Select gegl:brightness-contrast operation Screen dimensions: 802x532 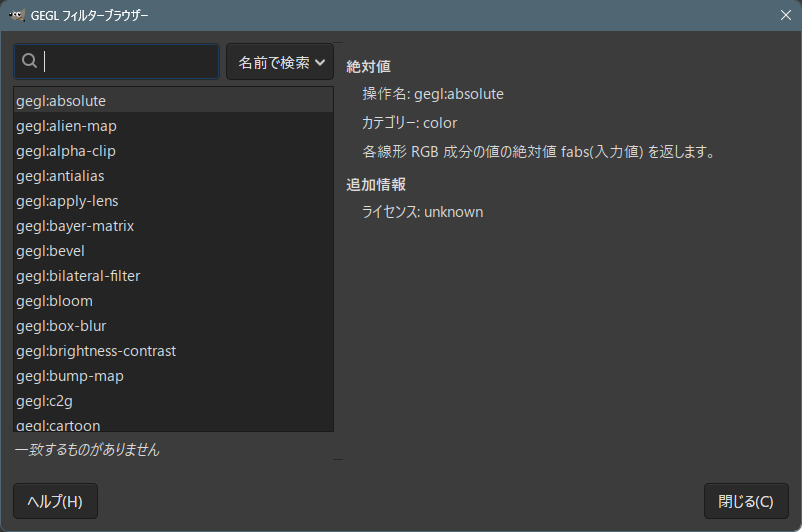pos(96,351)
